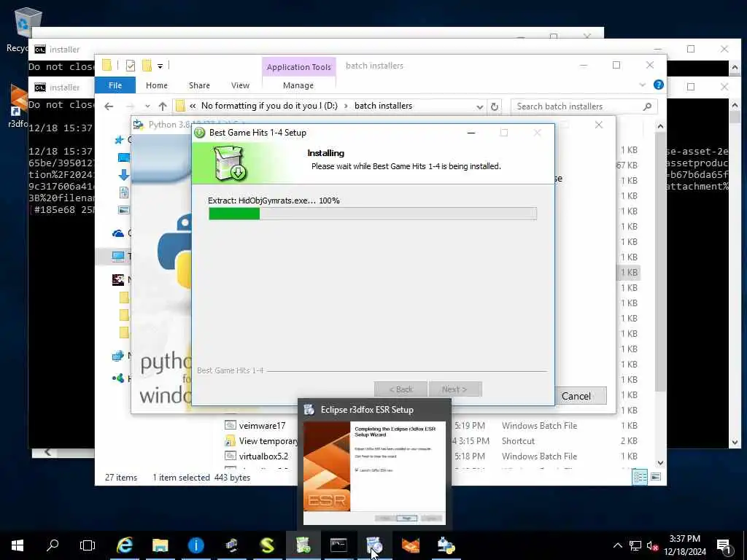
Task: Open the muted volume tray icon
Action: tap(652, 545)
